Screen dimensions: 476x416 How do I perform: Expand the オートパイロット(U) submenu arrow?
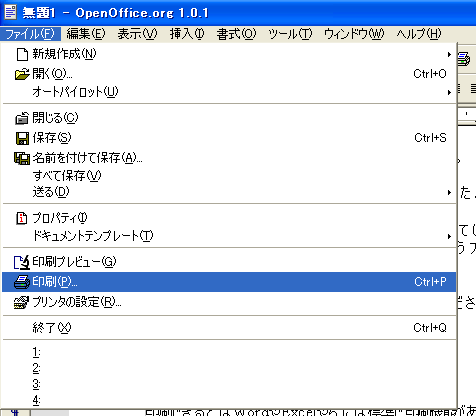point(449,92)
